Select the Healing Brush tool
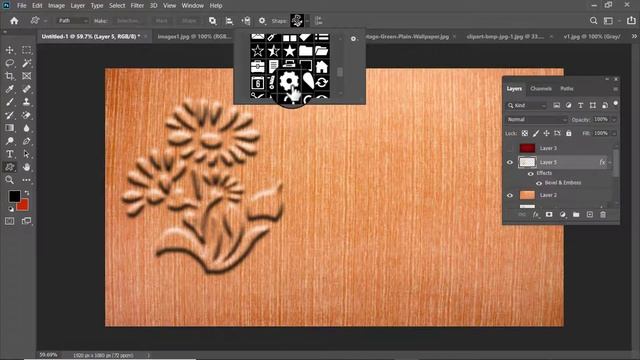This screenshot has width=640, height=360. 27,89
